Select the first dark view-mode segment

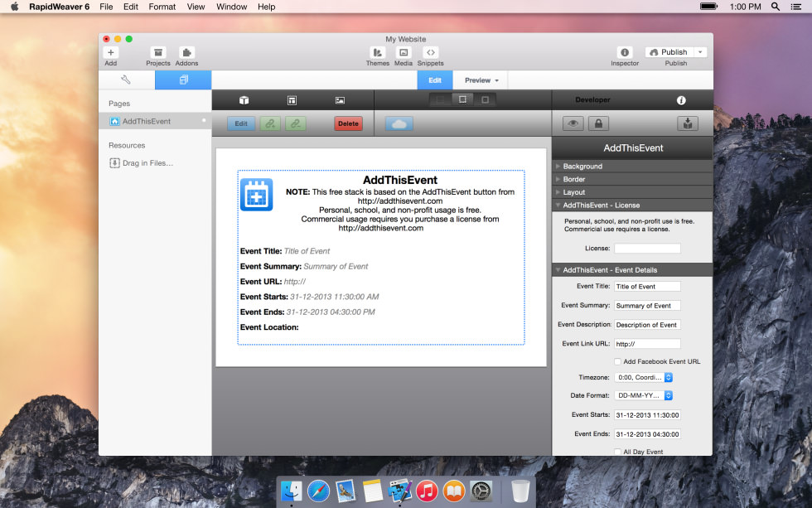(440, 99)
